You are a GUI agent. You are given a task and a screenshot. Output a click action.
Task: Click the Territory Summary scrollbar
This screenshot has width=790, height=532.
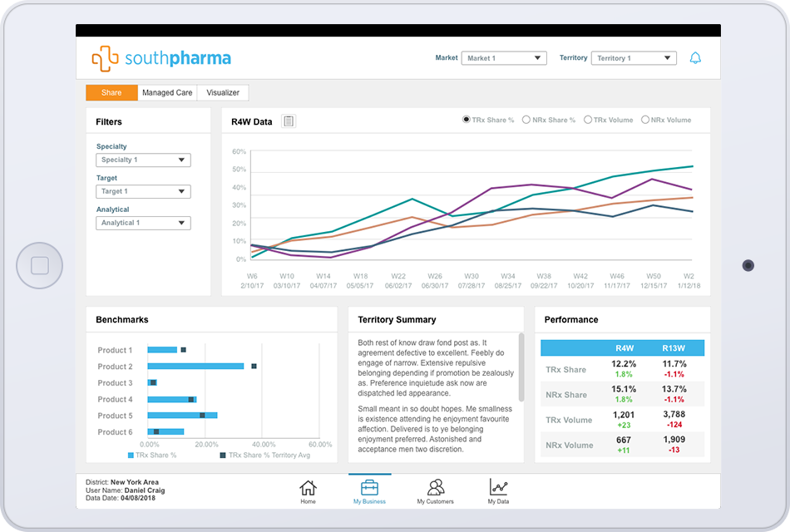click(521, 366)
